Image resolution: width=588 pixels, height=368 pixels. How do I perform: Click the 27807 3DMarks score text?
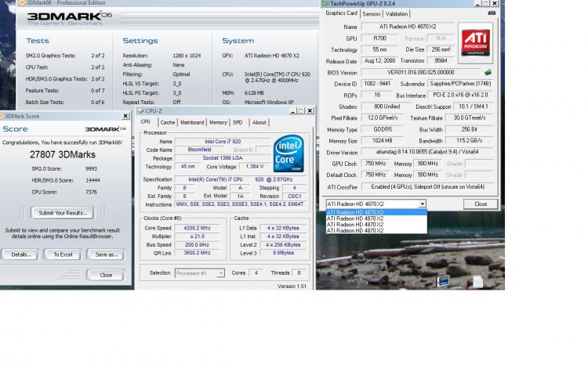point(63,154)
